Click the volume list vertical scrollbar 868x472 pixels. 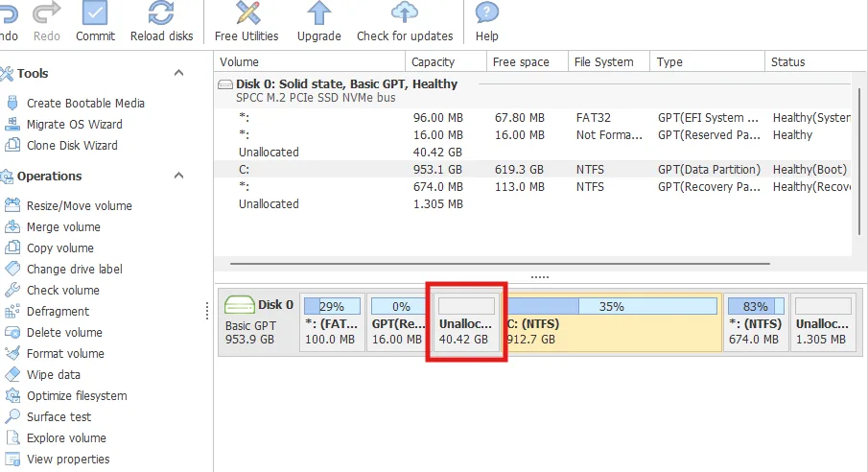[859, 160]
